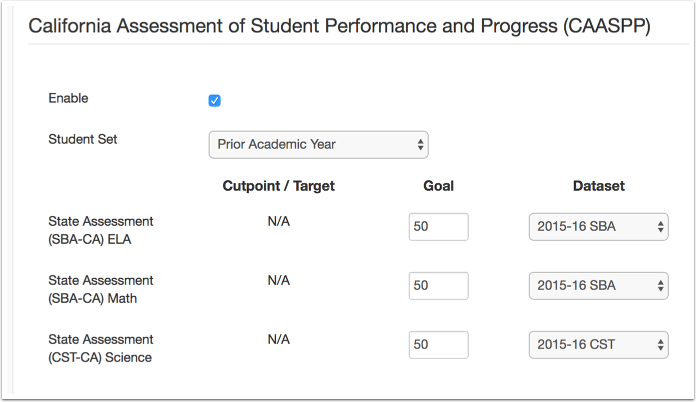
Task: Select the State Assessment (CST-CA) Science label
Action: pos(101,348)
